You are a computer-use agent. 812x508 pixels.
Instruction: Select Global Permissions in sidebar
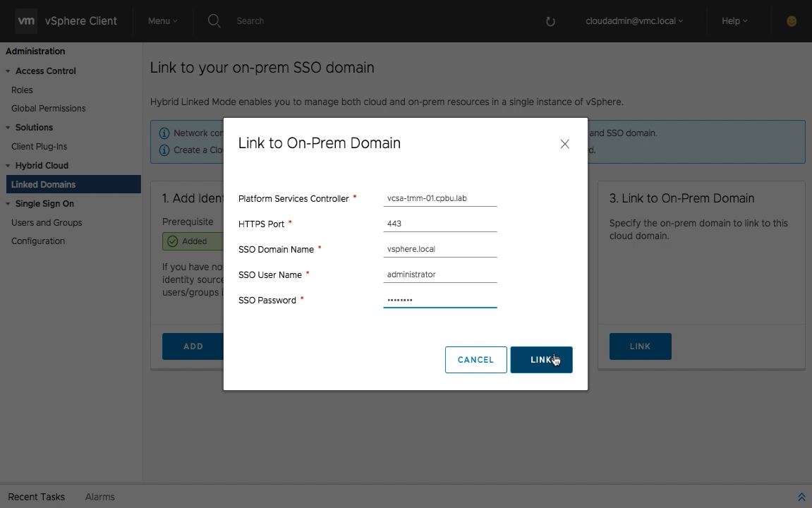(x=48, y=109)
